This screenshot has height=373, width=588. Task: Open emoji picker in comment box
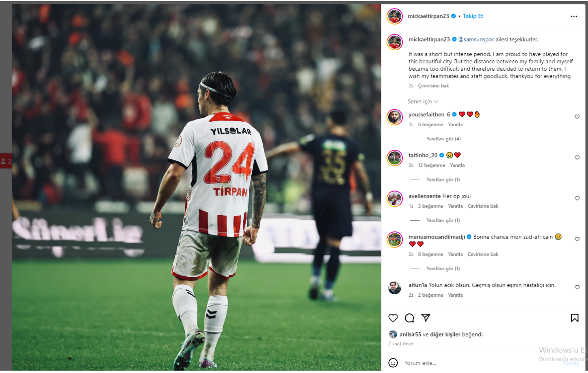[393, 363]
